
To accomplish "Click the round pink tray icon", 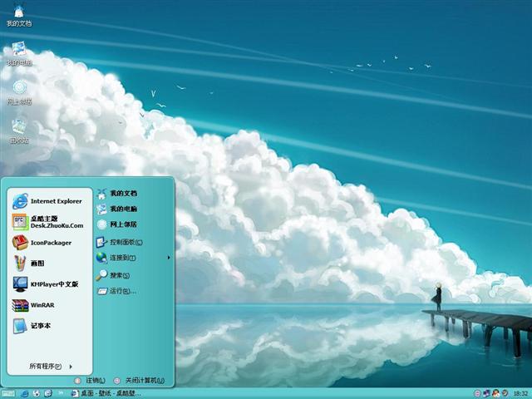I will pyautogui.click(x=477, y=393).
